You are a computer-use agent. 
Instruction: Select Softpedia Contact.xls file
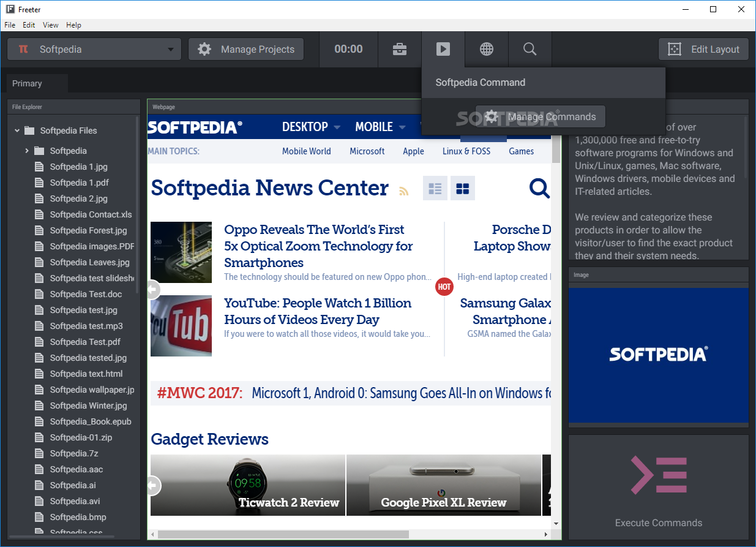pyautogui.click(x=91, y=214)
